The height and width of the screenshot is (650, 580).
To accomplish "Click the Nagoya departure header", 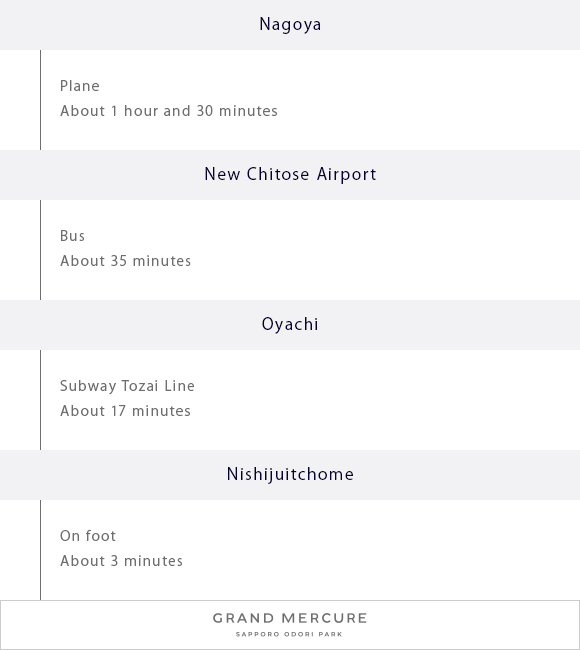I will pyautogui.click(x=290, y=25).
